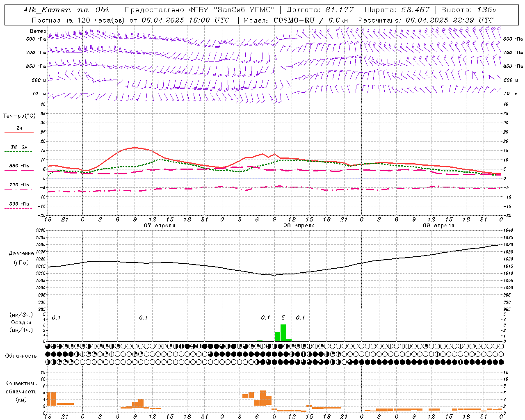This screenshot has width=525, height=420.
Task: Click the tallest green precipitation bar
Action: (x=283, y=333)
